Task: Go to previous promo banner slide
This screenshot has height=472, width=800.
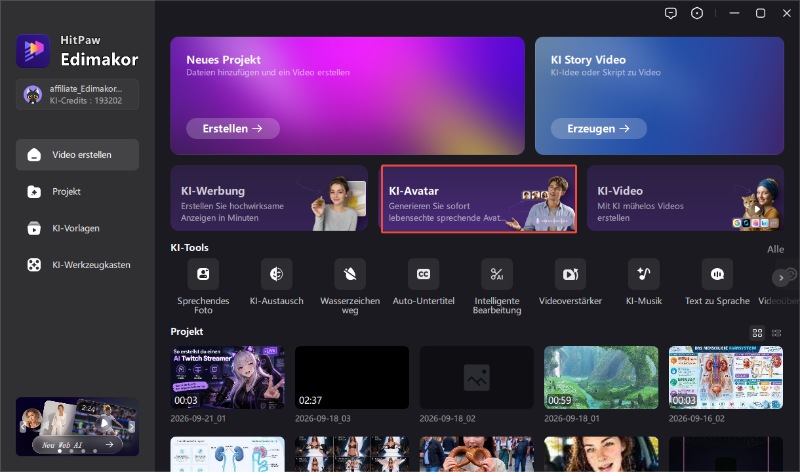Action: tap(22, 427)
